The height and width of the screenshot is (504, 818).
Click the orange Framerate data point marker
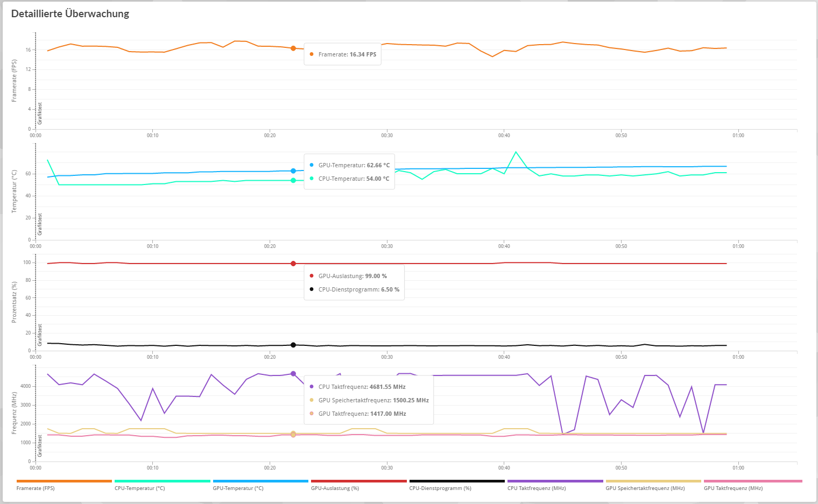click(293, 48)
